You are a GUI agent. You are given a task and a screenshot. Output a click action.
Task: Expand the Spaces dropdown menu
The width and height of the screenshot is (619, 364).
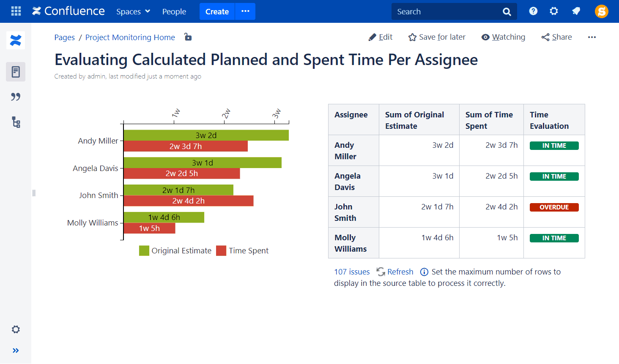pos(133,11)
